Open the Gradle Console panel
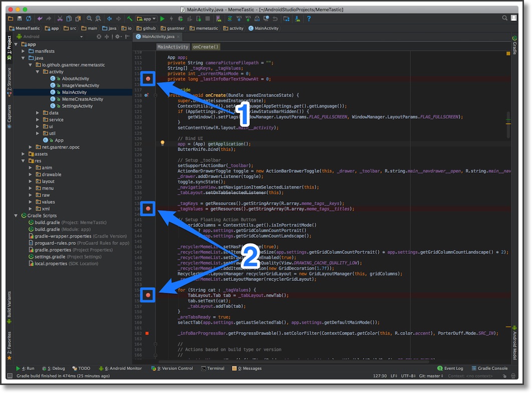The width and height of the screenshot is (532, 393). [489, 368]
